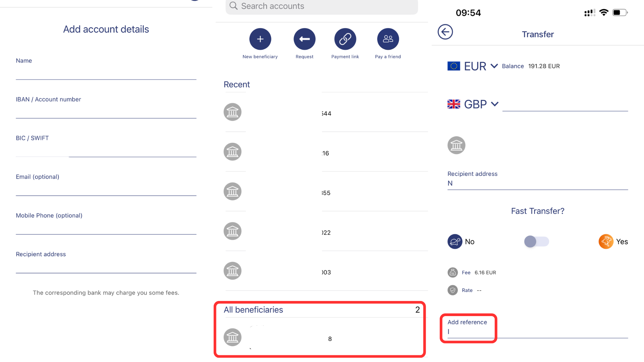Tap the New beneficiary plus icon
The height and width of the screenshot is (362, 644).
coord(260,39)
